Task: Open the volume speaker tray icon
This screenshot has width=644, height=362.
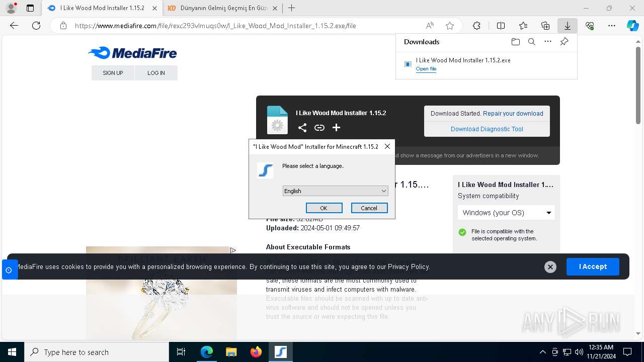Action: click(579, 352)
